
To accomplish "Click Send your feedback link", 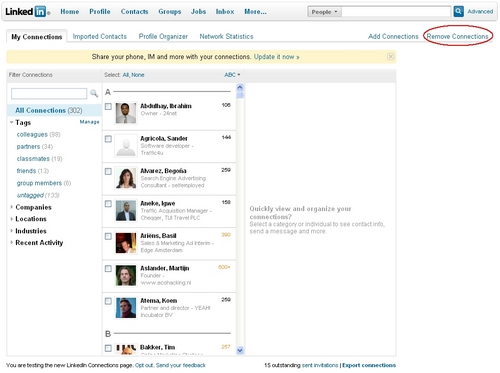I will pos(181,365).
